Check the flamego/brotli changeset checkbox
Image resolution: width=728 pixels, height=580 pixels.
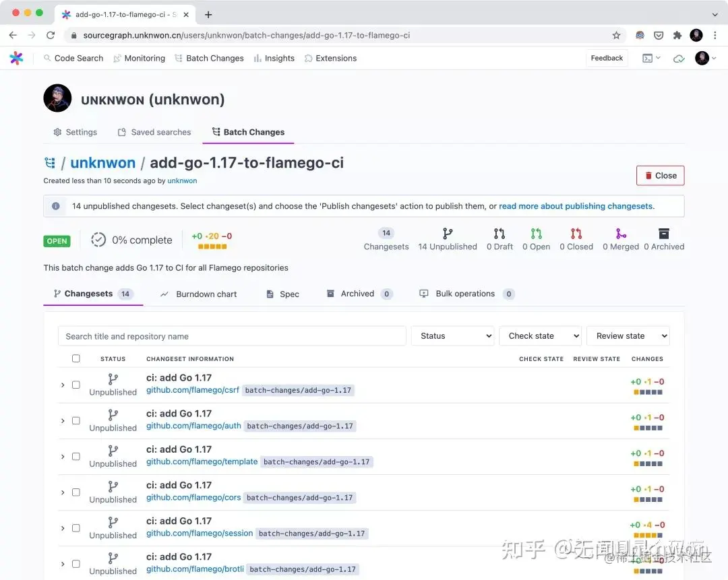(76, 564)
